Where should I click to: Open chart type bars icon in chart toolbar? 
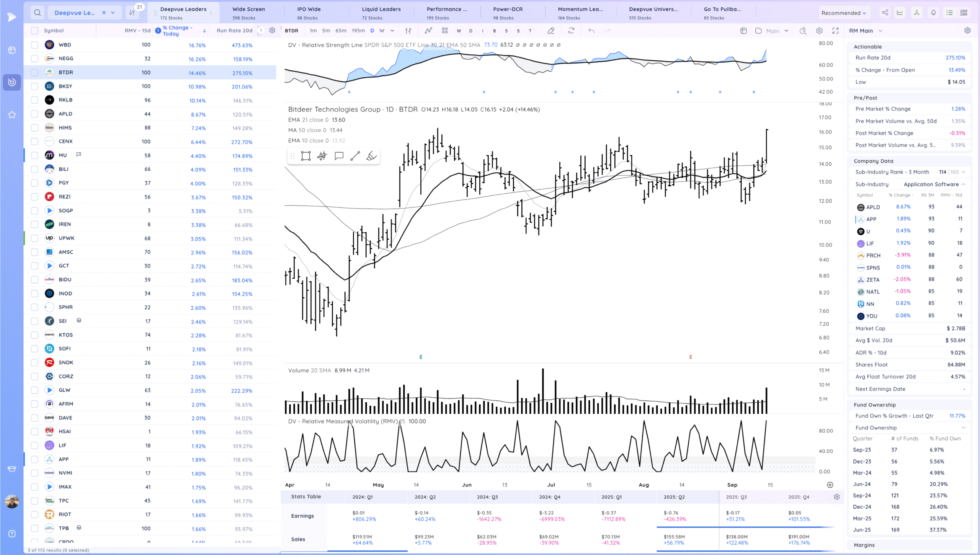408,31
